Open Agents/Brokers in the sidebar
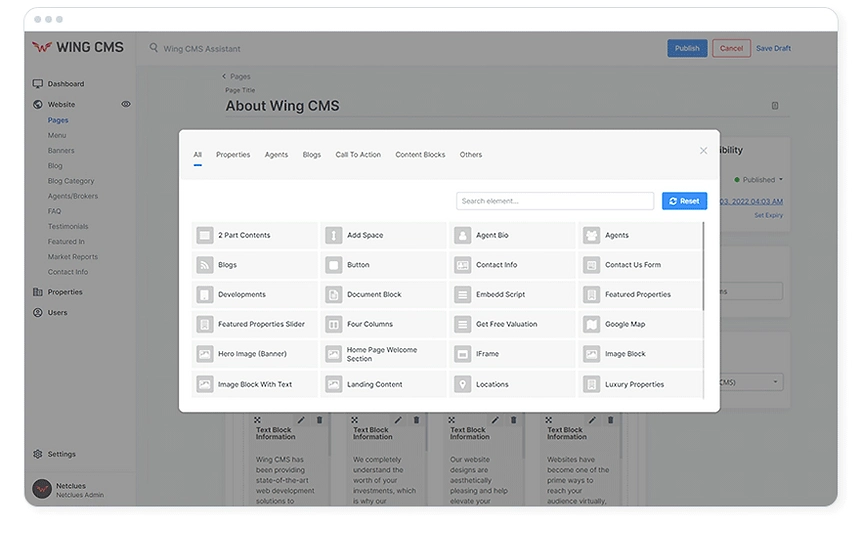 pos(73,196)
